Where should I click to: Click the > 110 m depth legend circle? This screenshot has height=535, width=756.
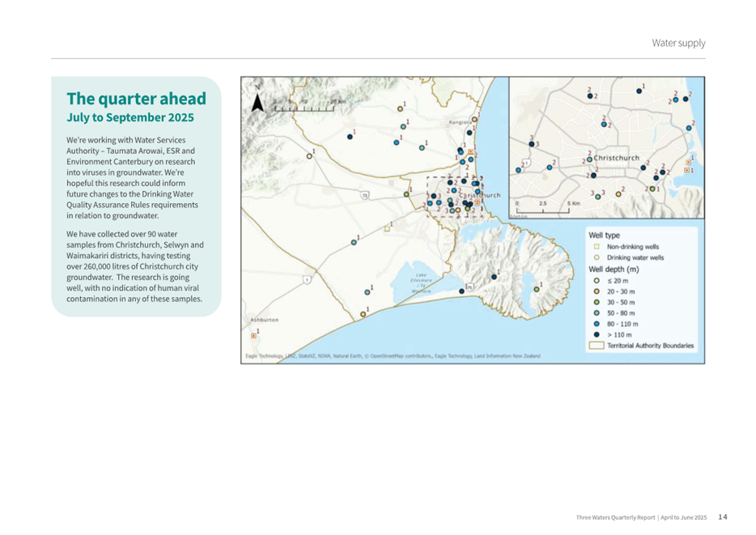click(597, 334)
